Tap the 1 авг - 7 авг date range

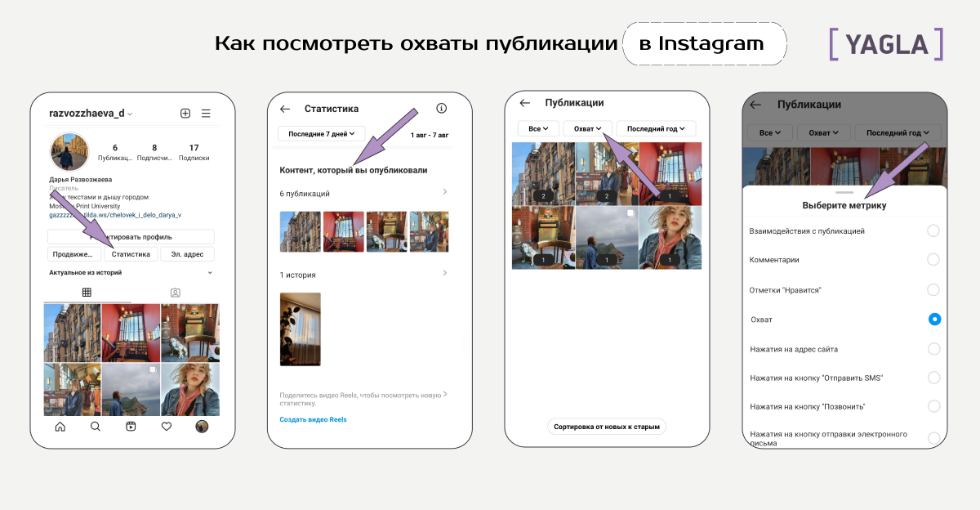pos(430,134)
